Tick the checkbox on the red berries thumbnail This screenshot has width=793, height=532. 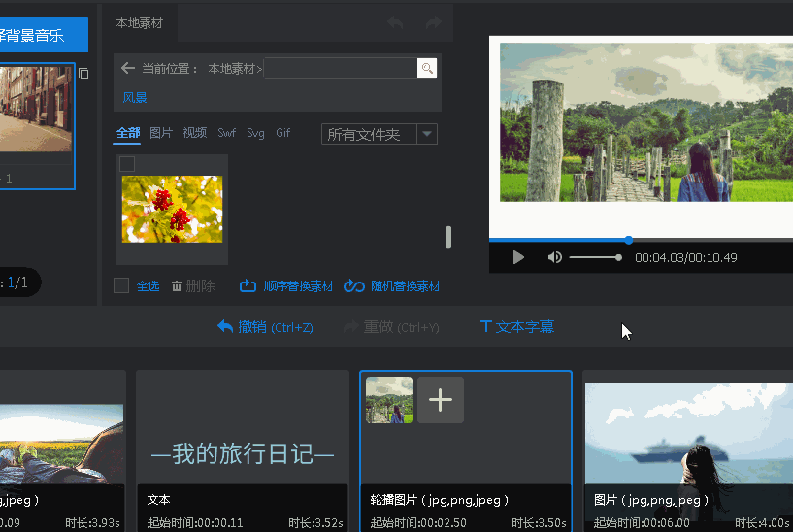tap(127, 164)
